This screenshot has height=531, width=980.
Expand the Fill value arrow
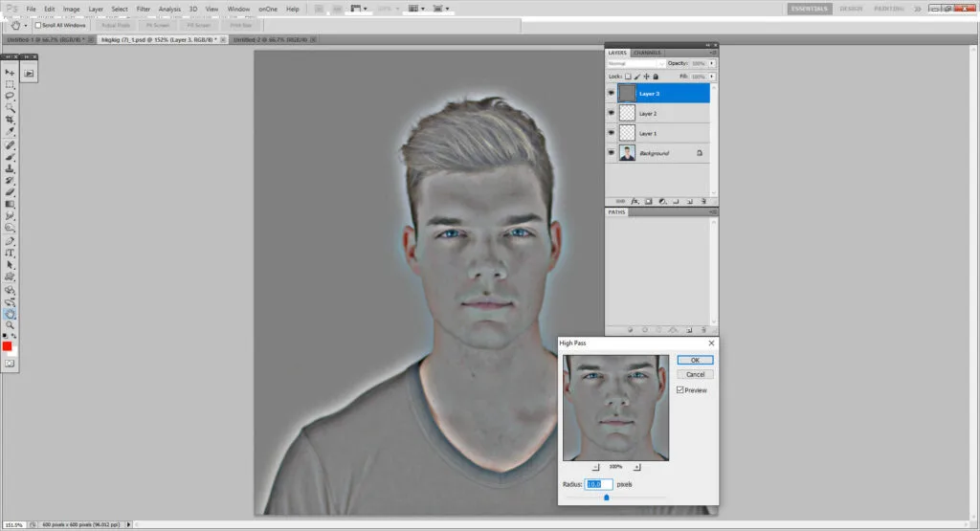[712, 76]
